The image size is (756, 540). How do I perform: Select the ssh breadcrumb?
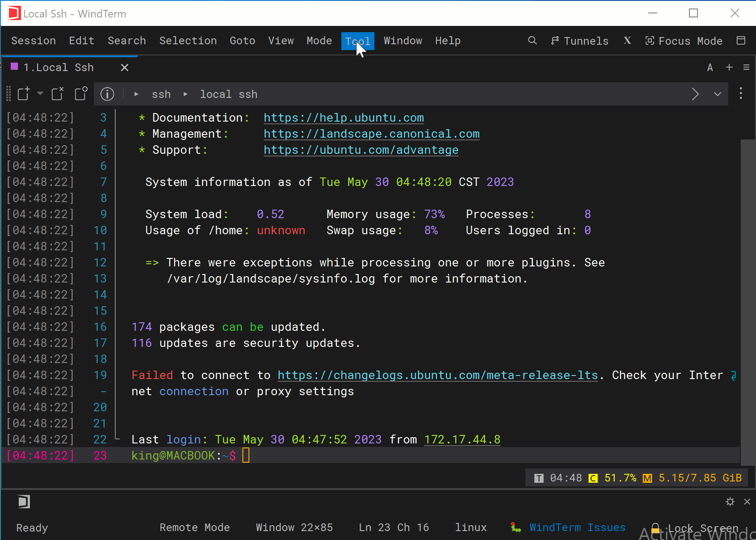pyautogui.click(x=161, y=94)
